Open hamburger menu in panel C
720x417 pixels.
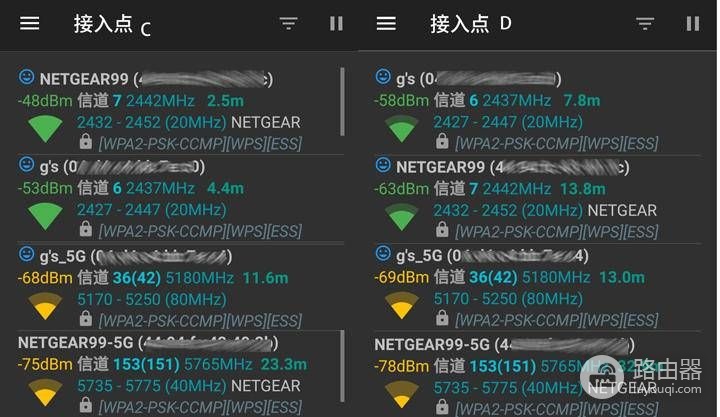29,23
